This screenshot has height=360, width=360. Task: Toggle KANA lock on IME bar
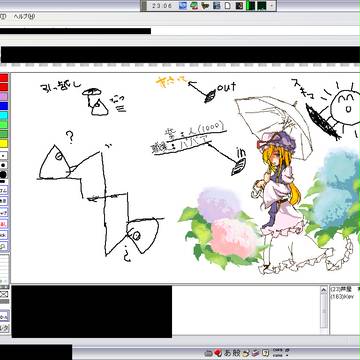(x=279, y=355)
